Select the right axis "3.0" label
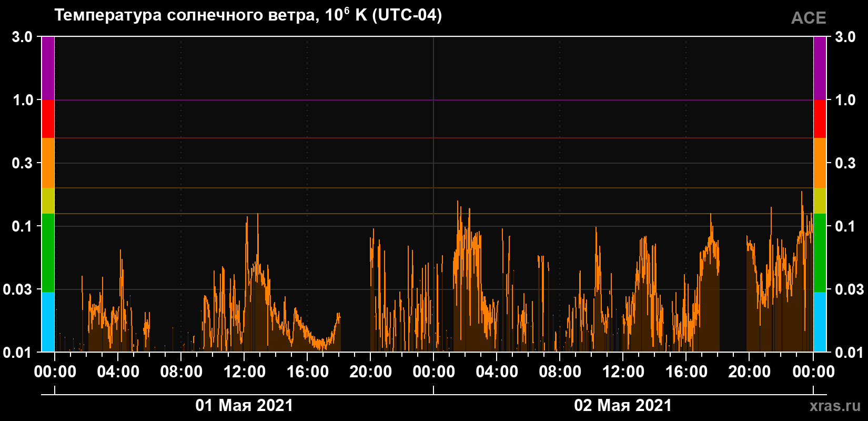 pyautogui.click(x=845, y=37)
